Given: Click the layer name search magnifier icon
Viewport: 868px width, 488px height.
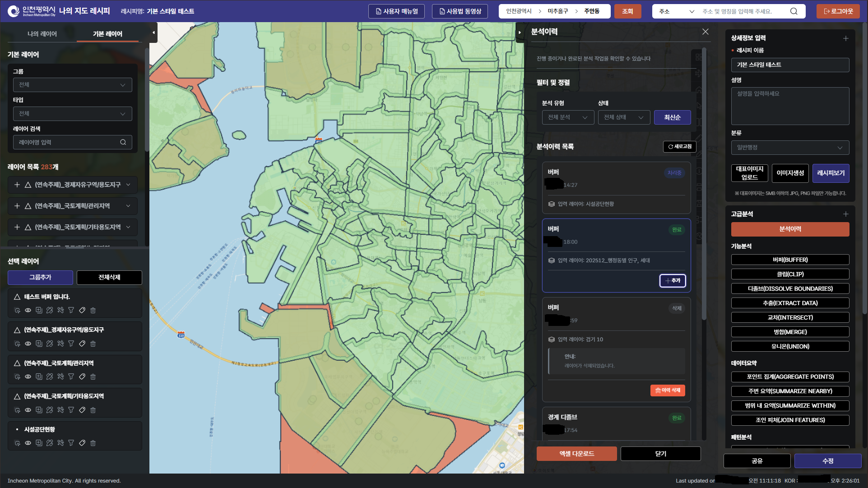Looking at the screenshot, I should tap(123, 142).
